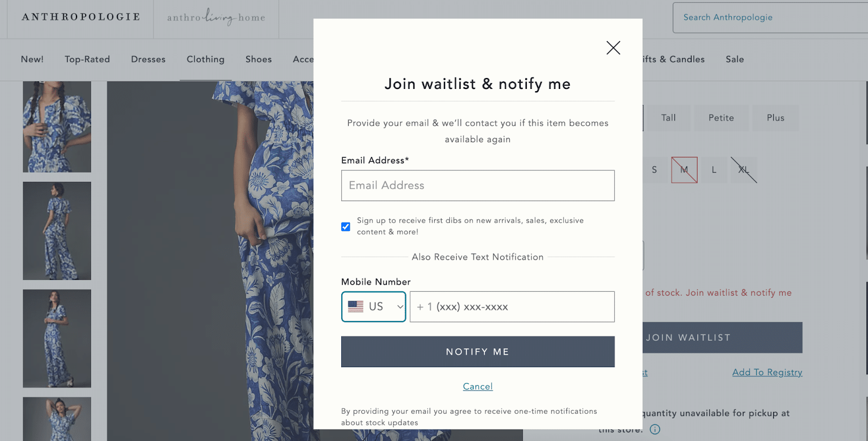Select size S

tap(654, 170)
